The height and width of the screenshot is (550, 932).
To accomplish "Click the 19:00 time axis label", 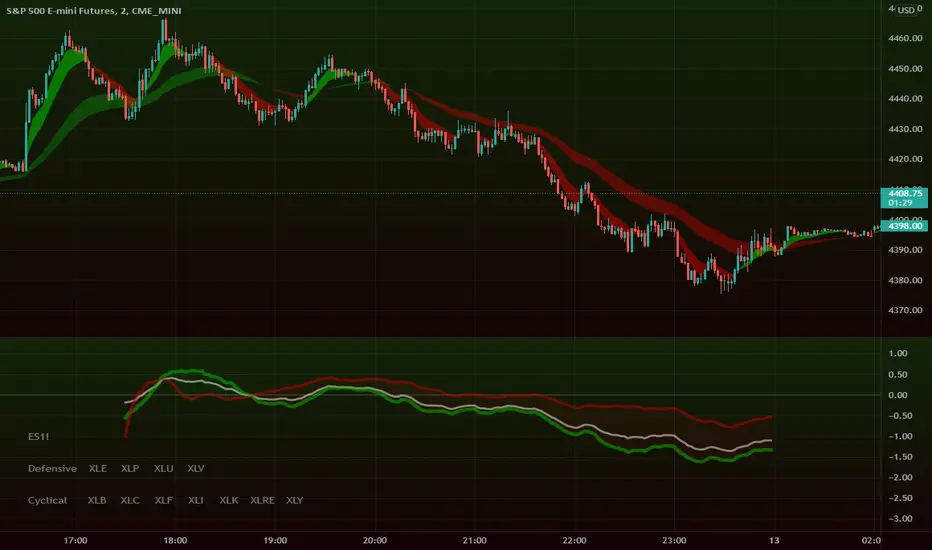I will tap(275, 540).
